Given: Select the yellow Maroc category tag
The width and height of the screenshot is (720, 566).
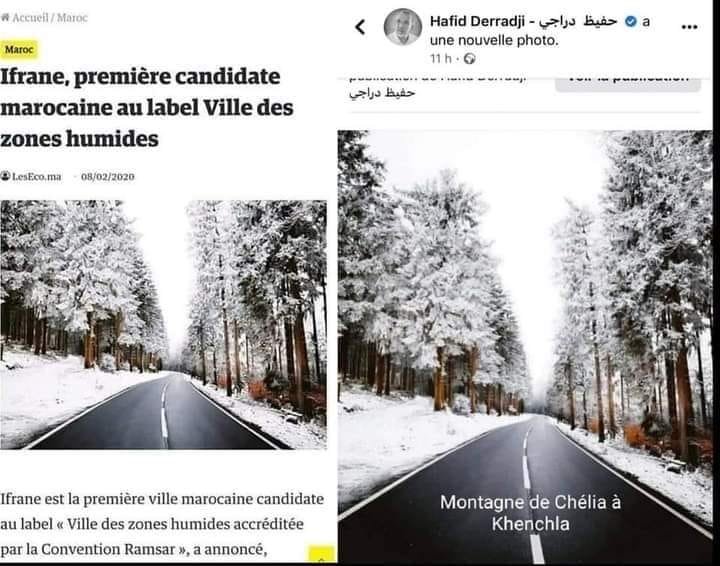Looking at the screenshot, I should (19, 49).
